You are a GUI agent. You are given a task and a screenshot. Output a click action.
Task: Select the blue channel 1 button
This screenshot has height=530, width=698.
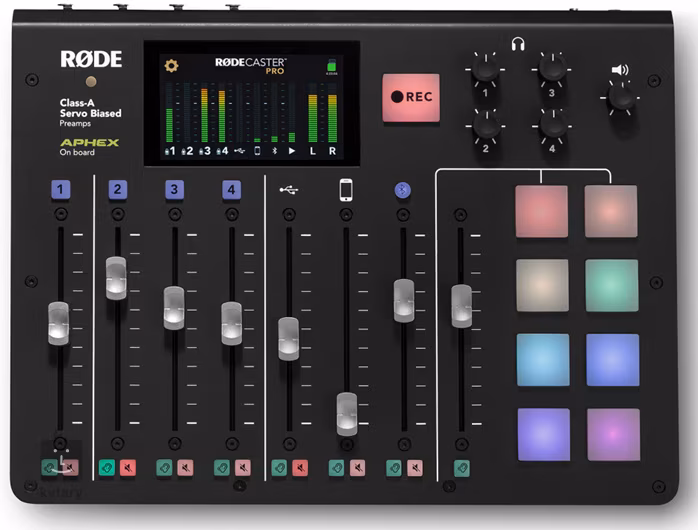pyautogui.click(x=61, y=190)
